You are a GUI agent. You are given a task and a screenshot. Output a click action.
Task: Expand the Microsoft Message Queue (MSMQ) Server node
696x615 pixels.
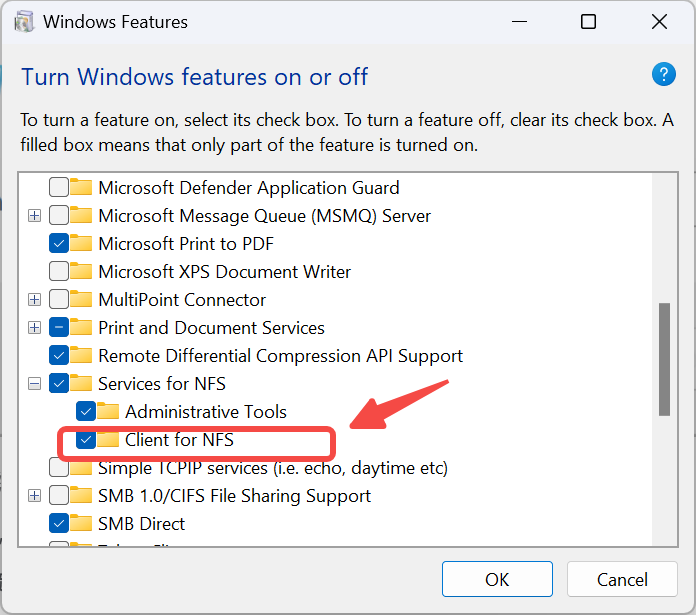tap(34, 216)
